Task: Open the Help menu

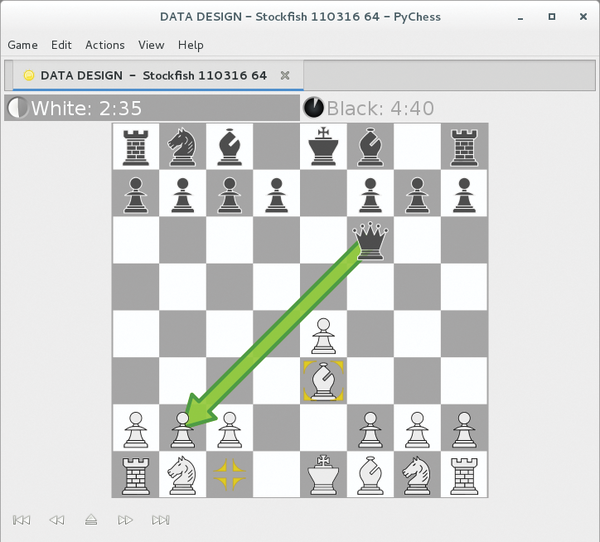Action: (191, 45)
